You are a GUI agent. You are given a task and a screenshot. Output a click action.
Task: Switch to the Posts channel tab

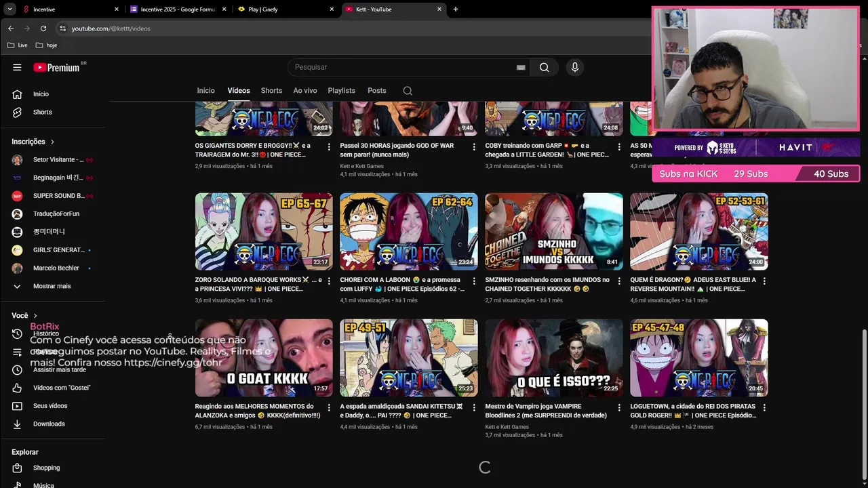[377, 91]
